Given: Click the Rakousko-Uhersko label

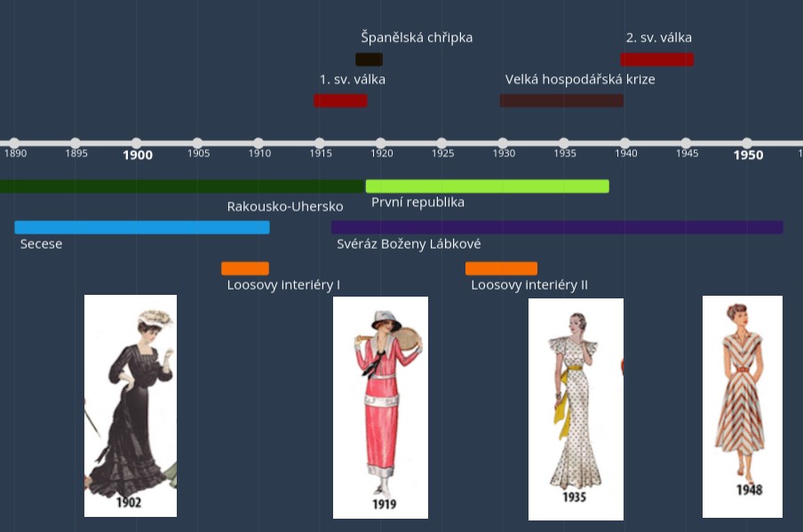Looking at the screenshot, I should pos(285,207).
